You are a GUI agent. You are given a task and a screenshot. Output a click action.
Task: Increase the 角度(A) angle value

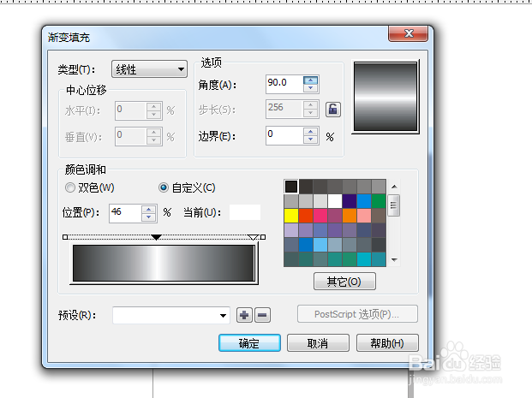(310, 80)
